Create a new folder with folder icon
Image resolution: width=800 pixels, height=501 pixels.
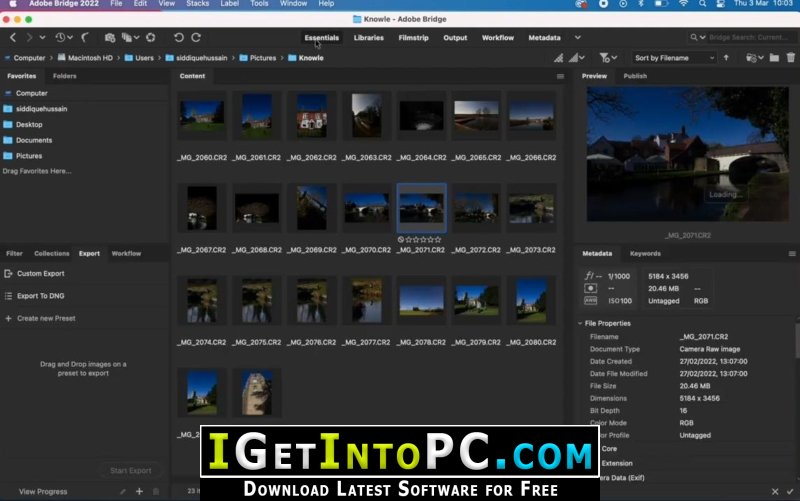[774, 58]
